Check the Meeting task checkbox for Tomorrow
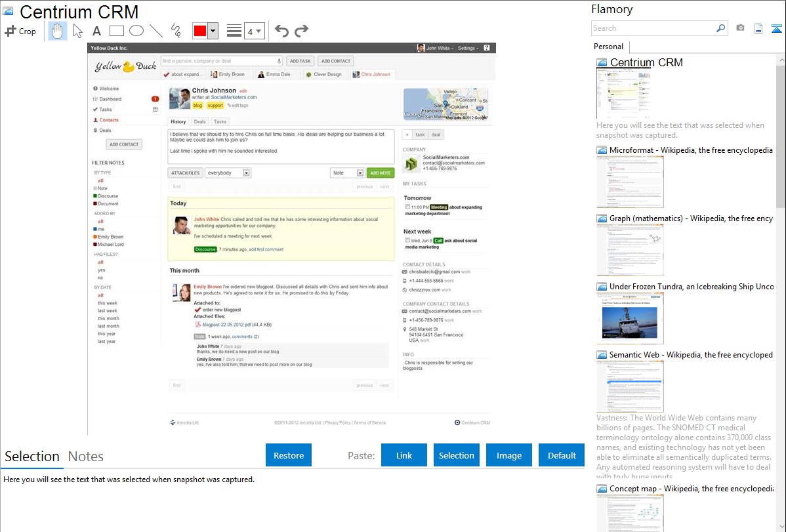The width and height of the screenshot is (786, 532). pos(407,207)
